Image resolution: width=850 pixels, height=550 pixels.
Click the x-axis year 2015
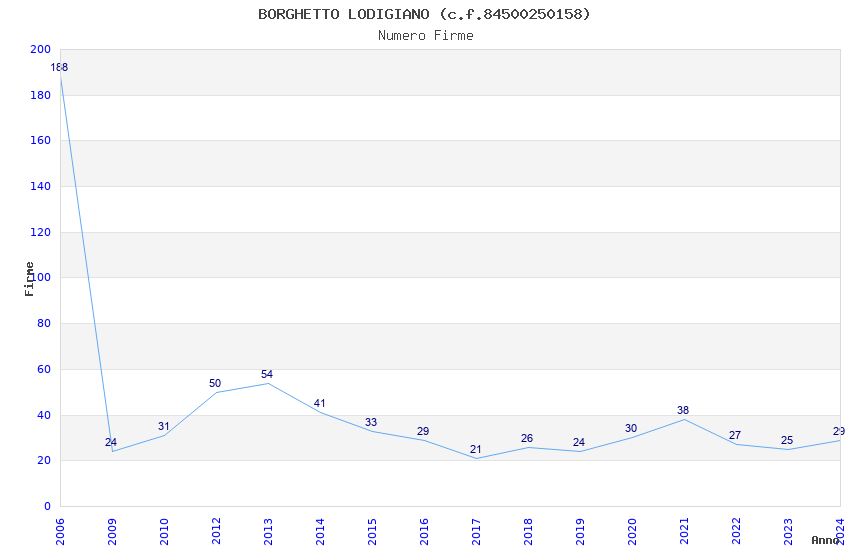(372, 532)
